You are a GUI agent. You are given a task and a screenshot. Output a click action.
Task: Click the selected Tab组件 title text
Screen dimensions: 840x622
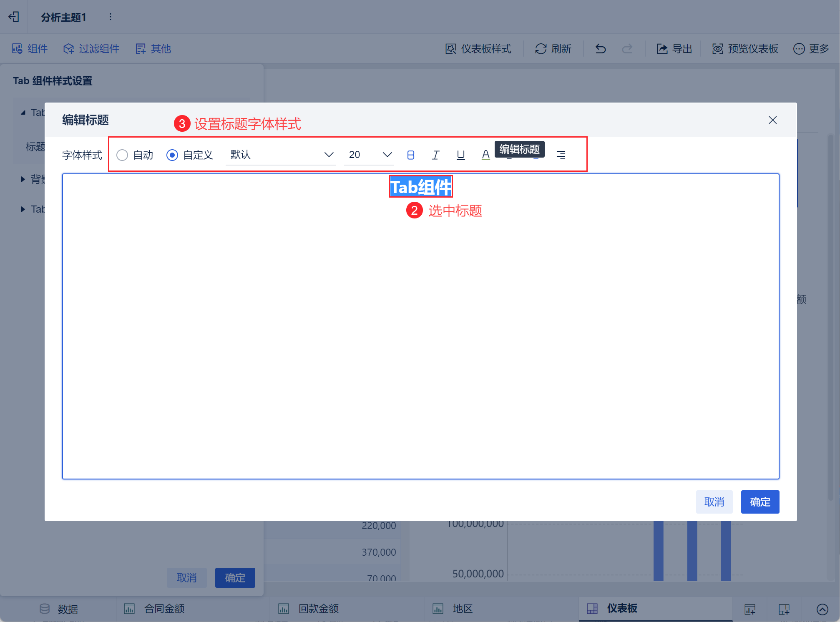[420, 187]
